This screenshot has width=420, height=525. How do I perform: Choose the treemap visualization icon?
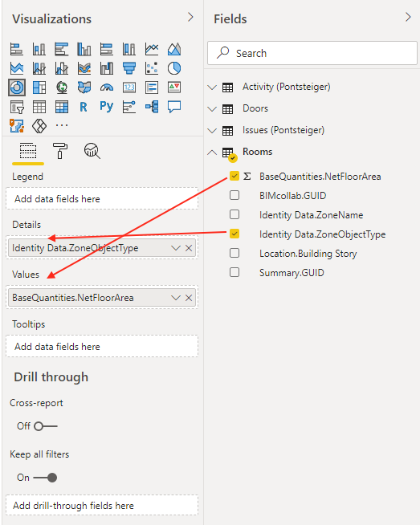tap(39, 88)
